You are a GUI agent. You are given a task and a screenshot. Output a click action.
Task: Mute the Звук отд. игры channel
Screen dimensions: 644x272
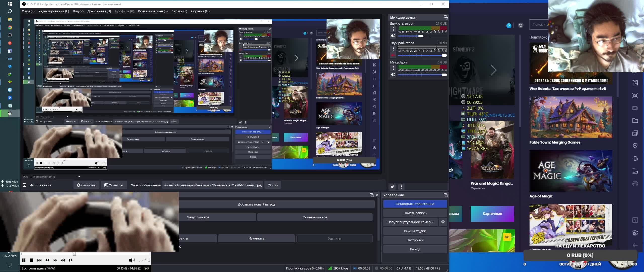[x=393, y=36]
